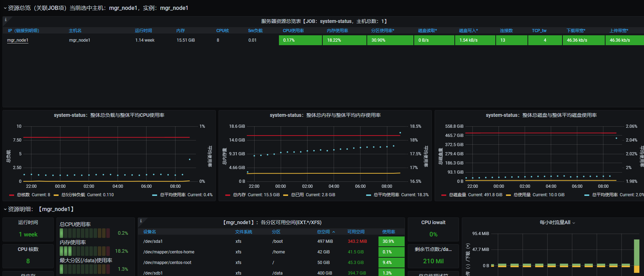Open menu of 剩余节点数:/da... panel title
The height and width of the screenshot is (276, 644).
(433, 249)
